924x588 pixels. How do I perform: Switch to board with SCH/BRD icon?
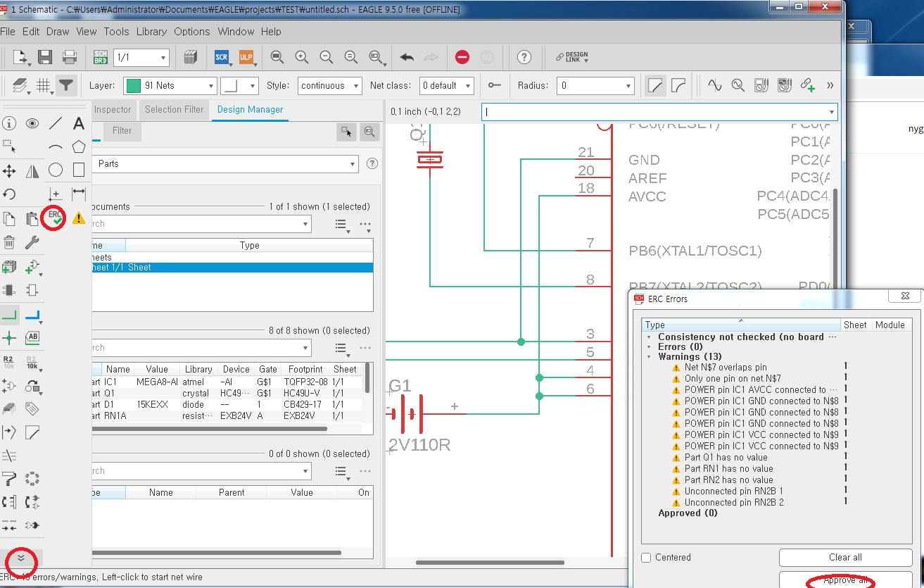pyautogui.click(x=101, y=57)
